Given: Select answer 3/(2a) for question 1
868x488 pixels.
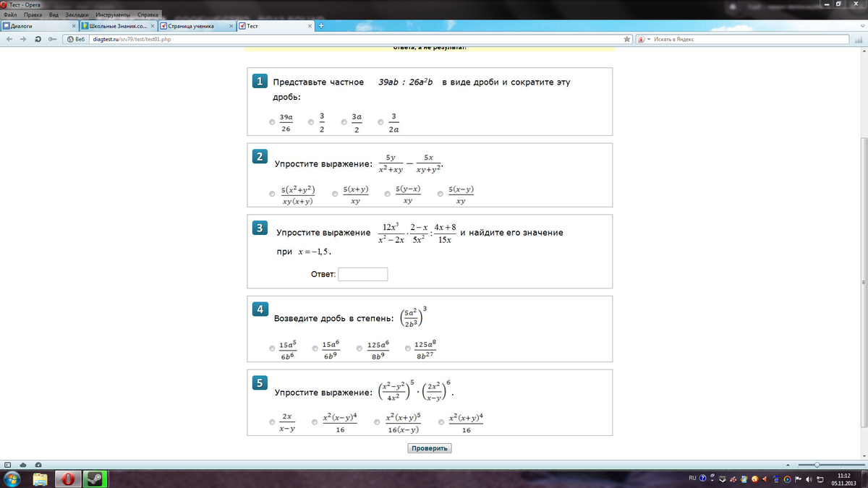Looking at the screenshot, I should click(x=381, y=123).
